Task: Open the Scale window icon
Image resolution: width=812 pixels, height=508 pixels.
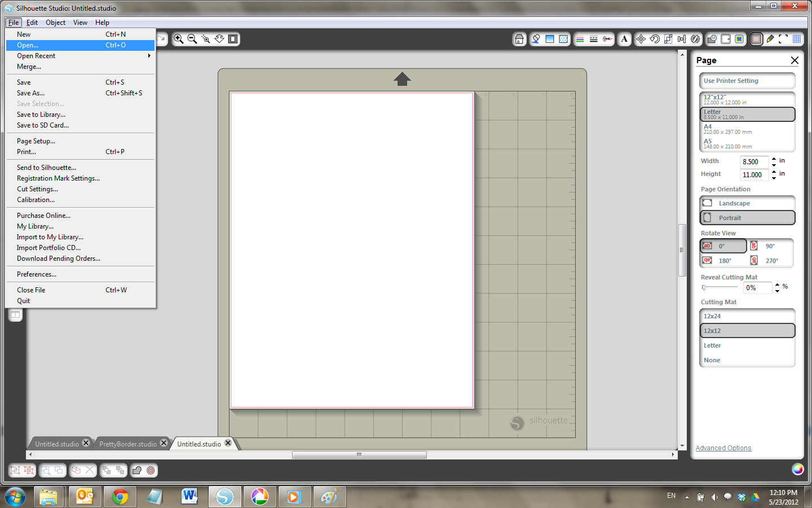Action: point(668,39)
